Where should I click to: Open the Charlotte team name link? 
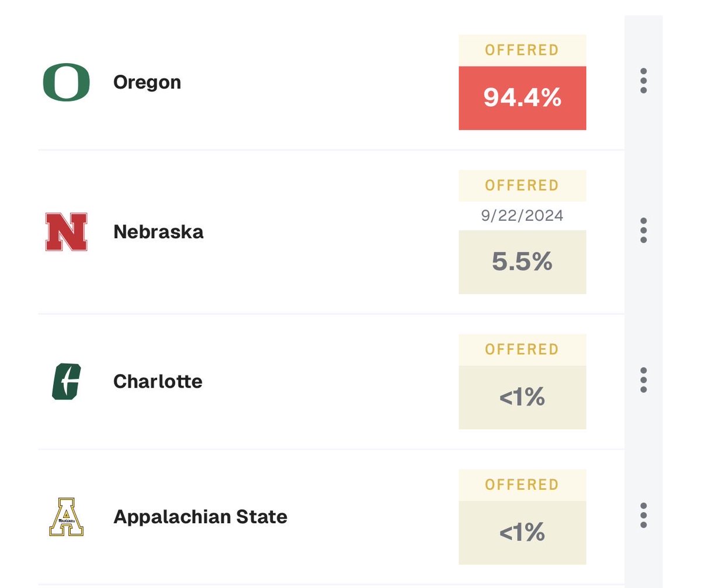click(x=158, y=381)
